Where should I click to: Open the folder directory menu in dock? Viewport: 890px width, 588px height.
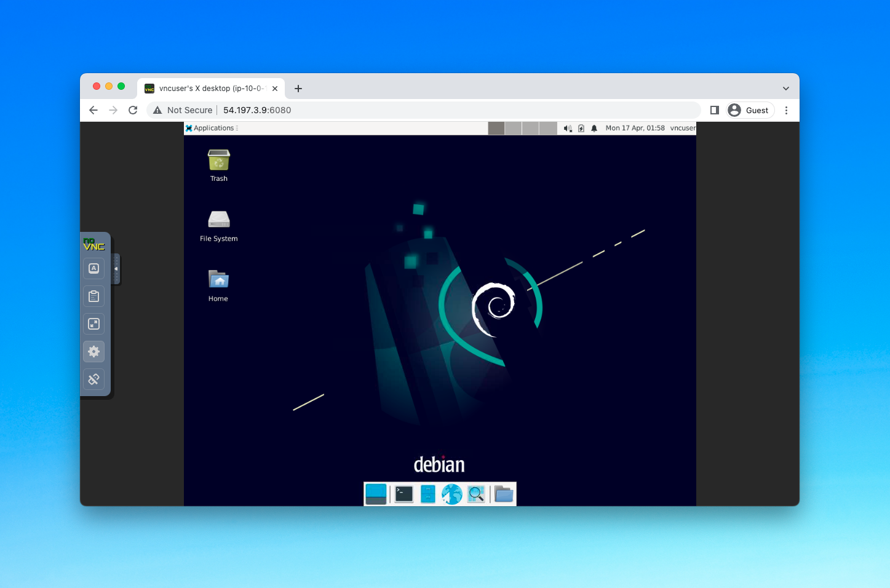coord(504,494)
